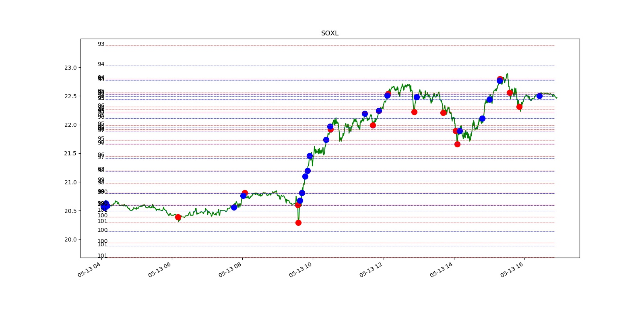Click the 20.0 y-axis tick label

(x=70, y=239)
